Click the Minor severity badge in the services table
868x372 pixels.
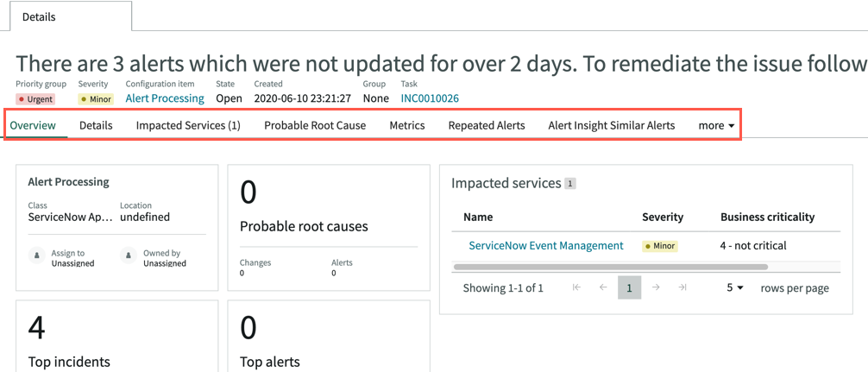[660, 246]
